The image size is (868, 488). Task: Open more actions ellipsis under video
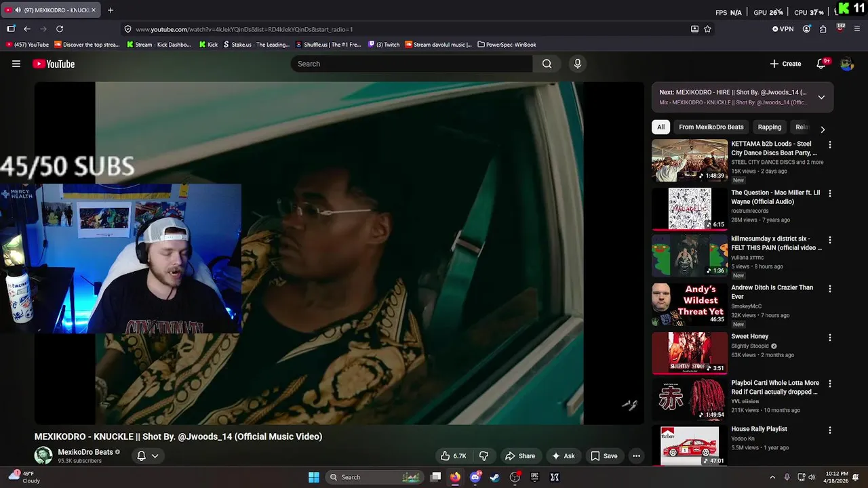tap(636, 456)
